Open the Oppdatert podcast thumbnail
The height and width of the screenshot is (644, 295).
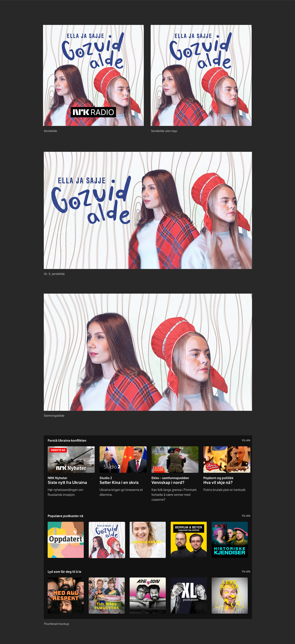tap(66, 540)
